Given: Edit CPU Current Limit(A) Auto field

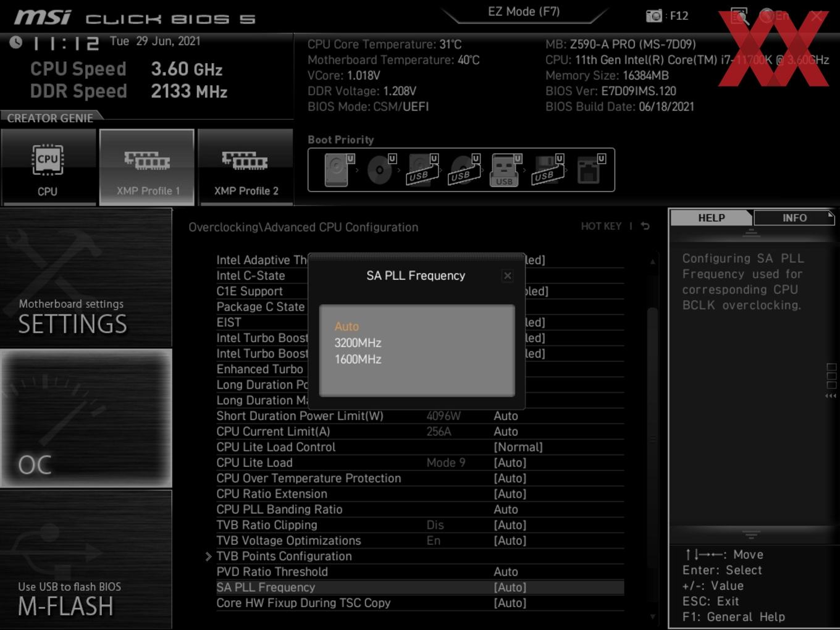Looking at the screenshot, I should click(x=506, y=432).
